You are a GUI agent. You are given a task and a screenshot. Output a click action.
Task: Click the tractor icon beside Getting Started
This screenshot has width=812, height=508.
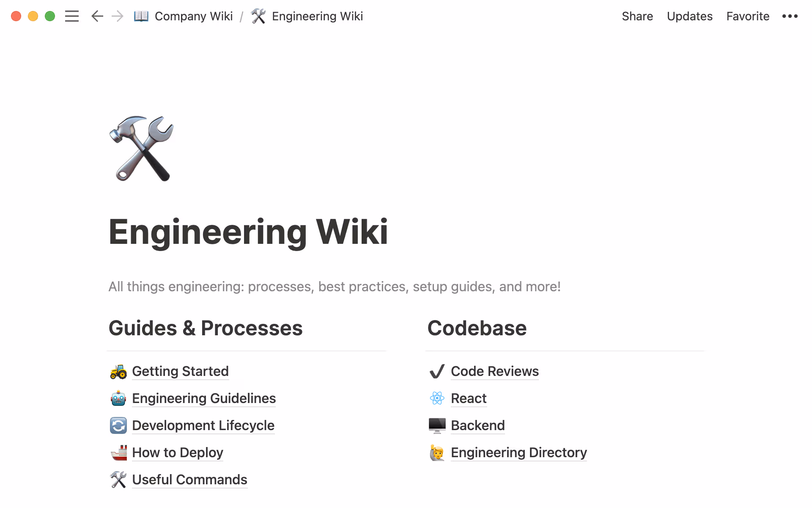(x=118, y=371)
